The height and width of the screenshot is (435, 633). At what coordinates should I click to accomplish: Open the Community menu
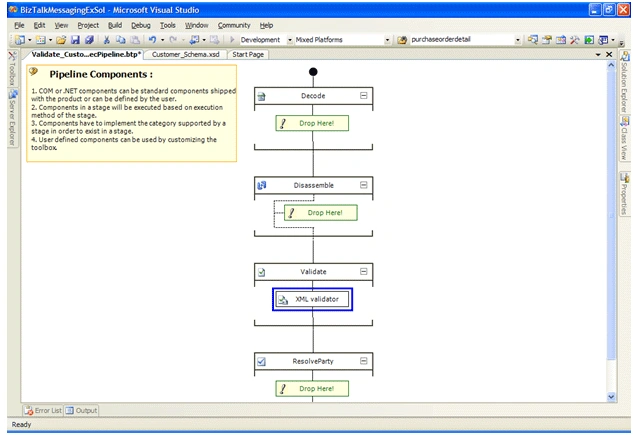coord(234,25)
